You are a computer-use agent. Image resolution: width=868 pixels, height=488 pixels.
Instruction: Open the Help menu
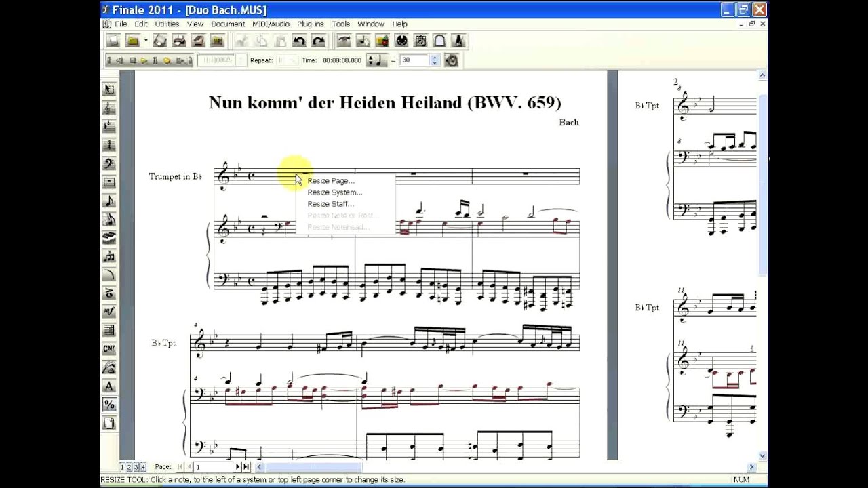coord(399,24)
